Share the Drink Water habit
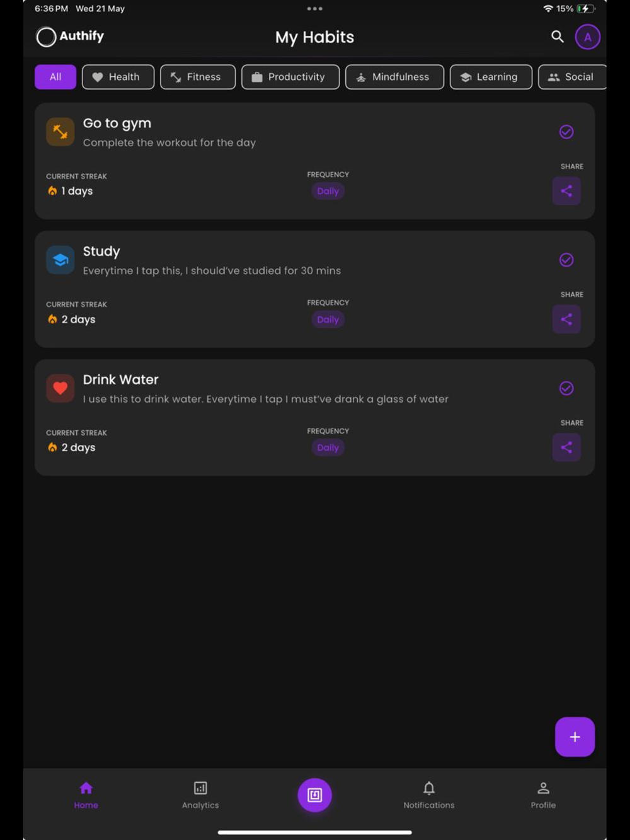 tap(566, 447)
